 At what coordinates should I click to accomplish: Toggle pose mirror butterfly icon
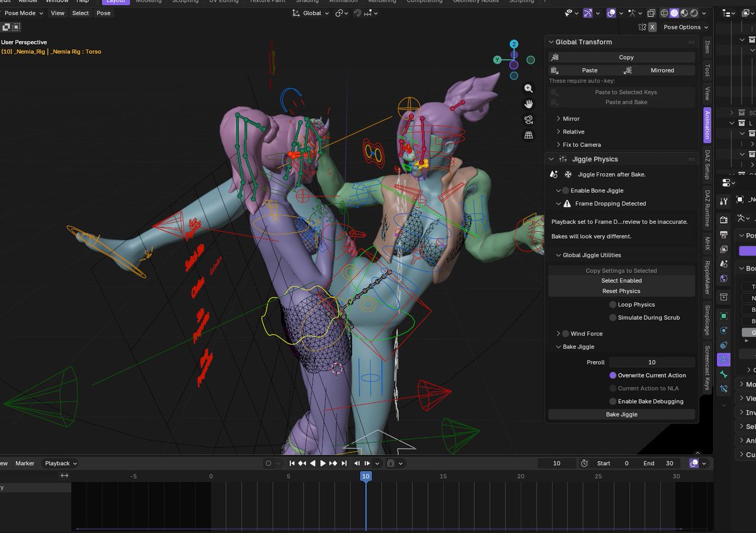(x=642, y=27)
